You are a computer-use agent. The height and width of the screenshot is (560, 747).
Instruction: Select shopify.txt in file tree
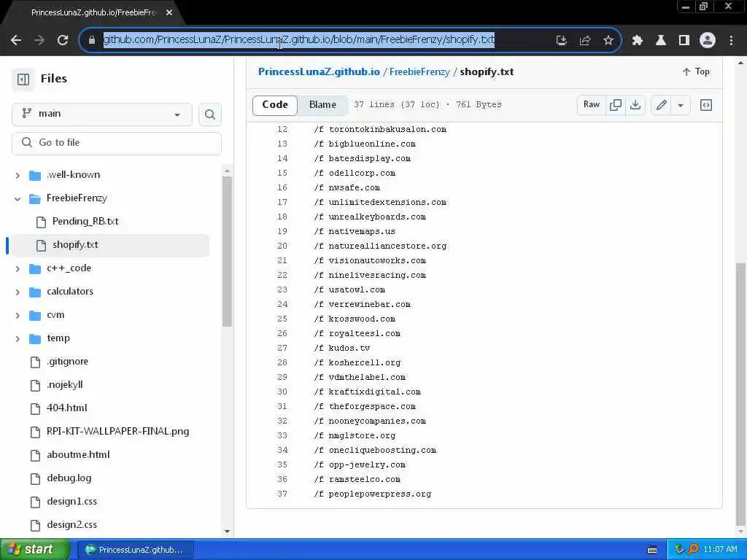tap(75, 245)
